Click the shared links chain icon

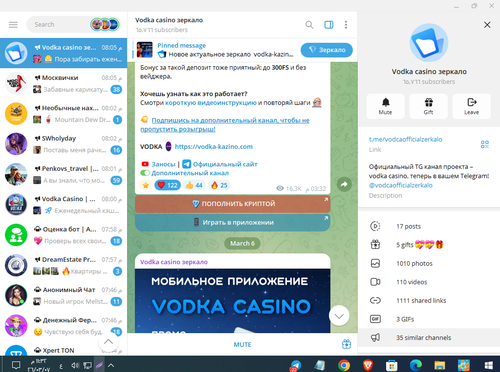click(375, 301)
